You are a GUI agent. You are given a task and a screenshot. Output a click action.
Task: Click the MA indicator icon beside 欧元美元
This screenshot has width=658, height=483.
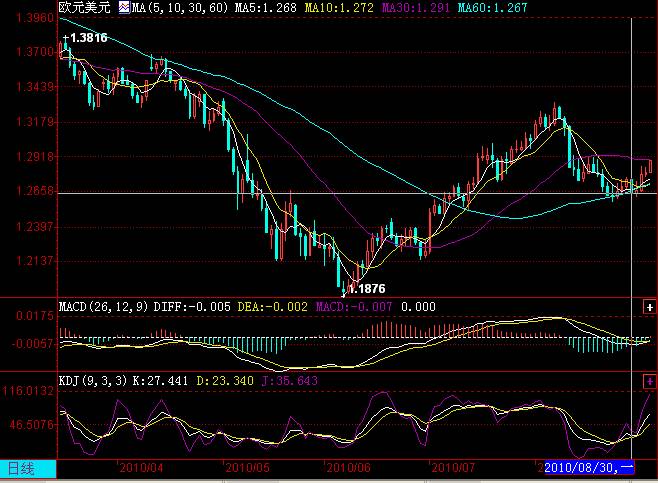coord(124,8)
